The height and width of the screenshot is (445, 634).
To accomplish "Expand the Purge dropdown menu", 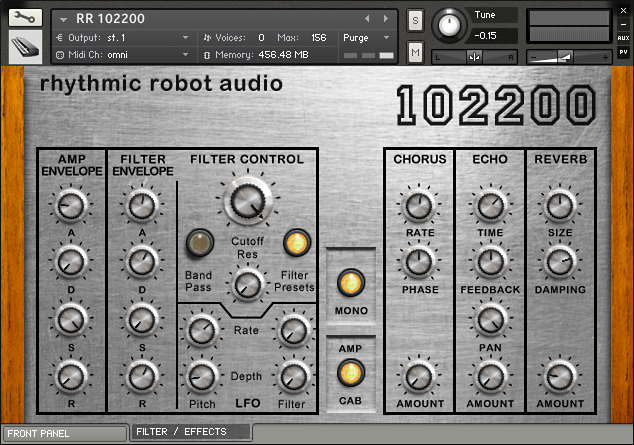I will pyautogui.click(x=366, y=38).
